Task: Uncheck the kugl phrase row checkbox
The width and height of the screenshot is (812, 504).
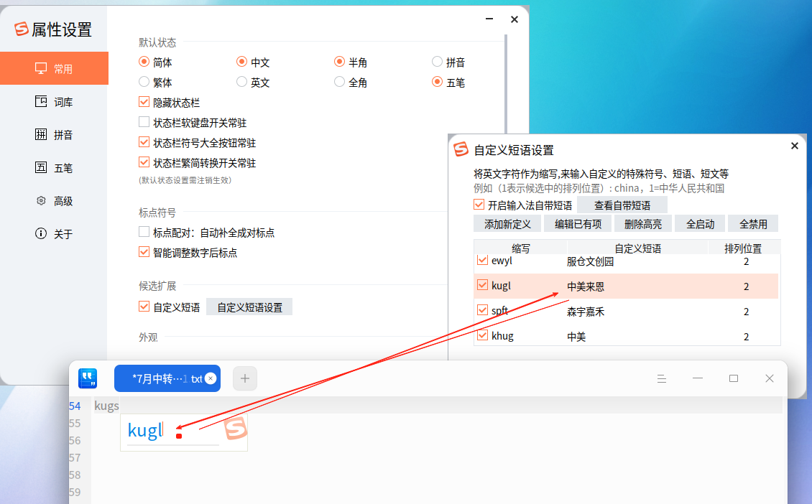Action: [482, 285]
